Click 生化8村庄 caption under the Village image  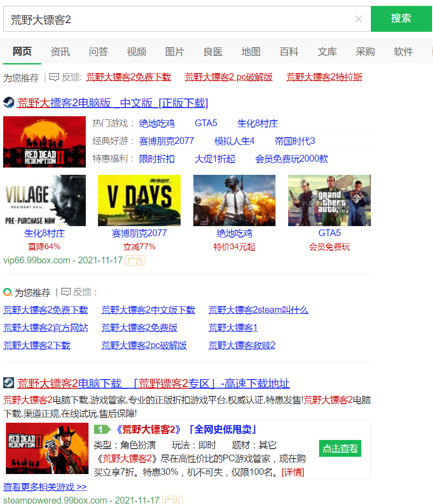(x=44, y=233)
